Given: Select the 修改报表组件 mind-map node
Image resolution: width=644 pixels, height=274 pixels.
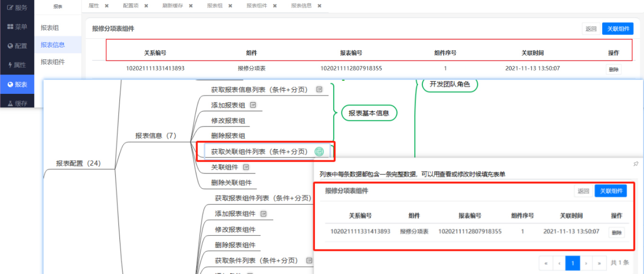Looking at the screenshot, I should point(235,229).
